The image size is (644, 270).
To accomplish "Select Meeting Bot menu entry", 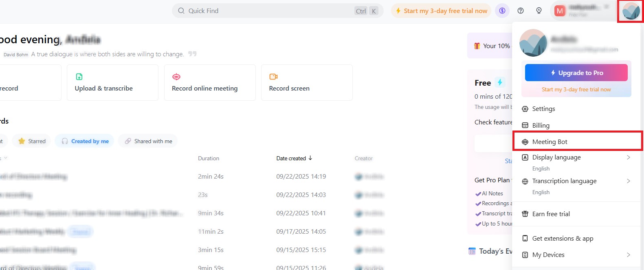I will tap(549, 142).
